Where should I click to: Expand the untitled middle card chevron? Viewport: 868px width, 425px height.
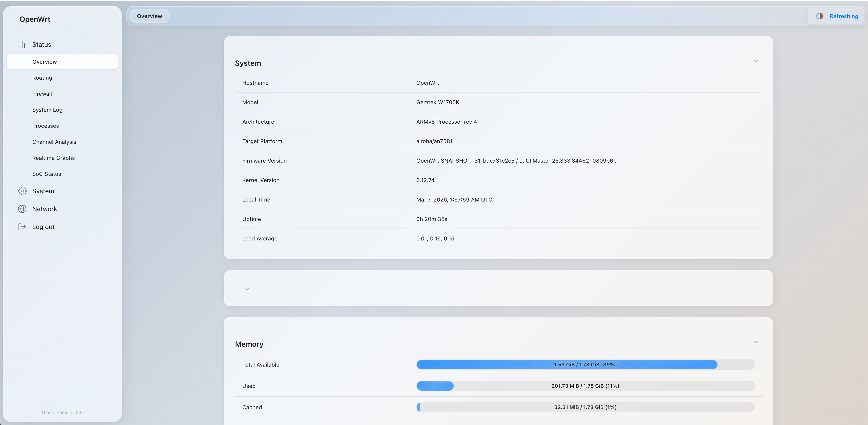[247, 289]
